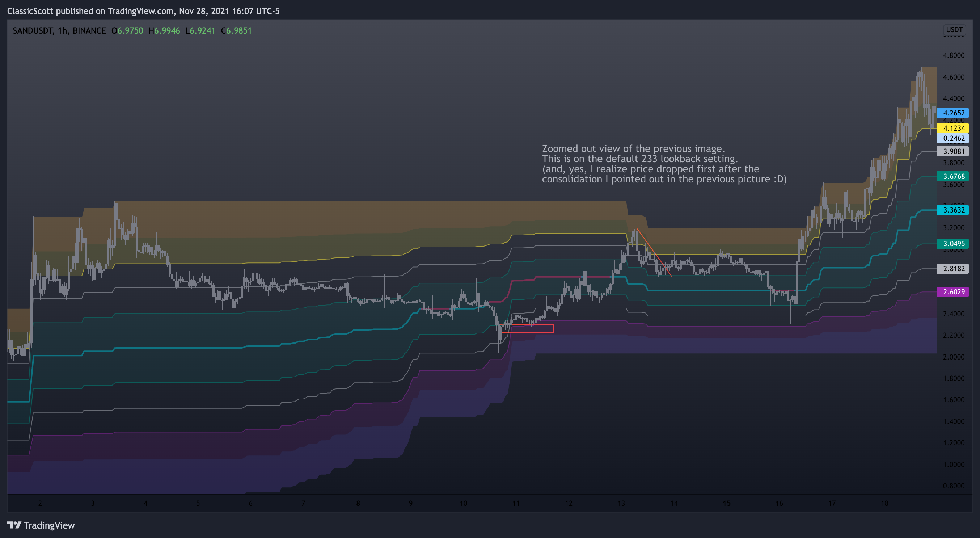The image size is (980, 538).
Task: Click the close value C6.9851
Action: [x=236, y=30]
